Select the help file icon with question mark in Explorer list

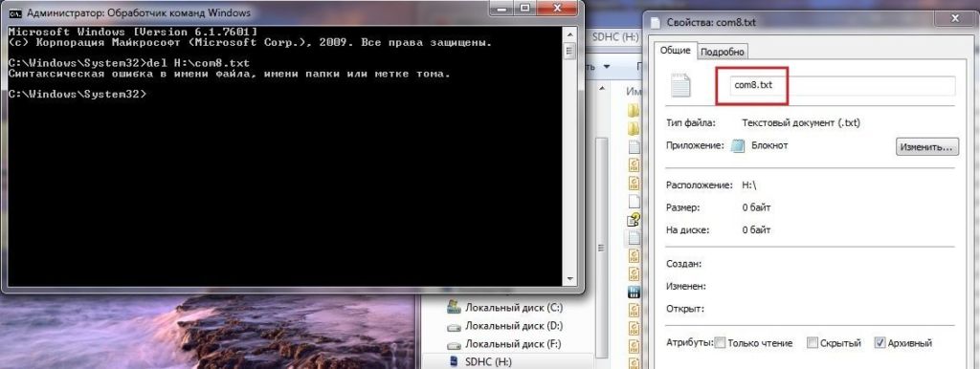tap(634, 219)
